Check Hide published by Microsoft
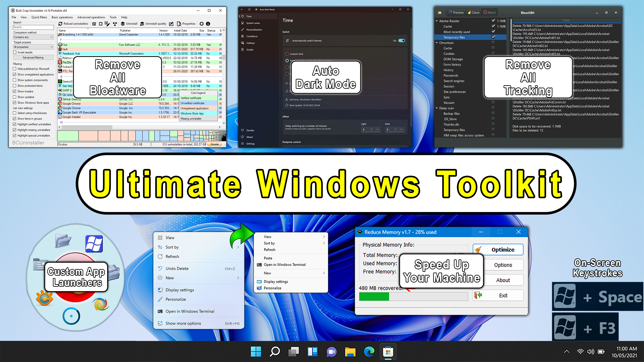644x362 pixels. (x=15, y=69)
